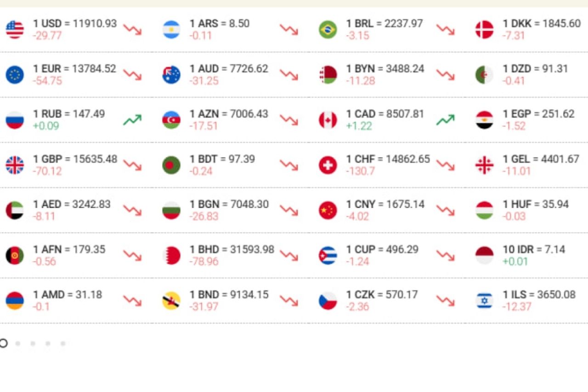Click the Israel flag next to ILS
588x392 pixels.
click(x=484, y=301)
